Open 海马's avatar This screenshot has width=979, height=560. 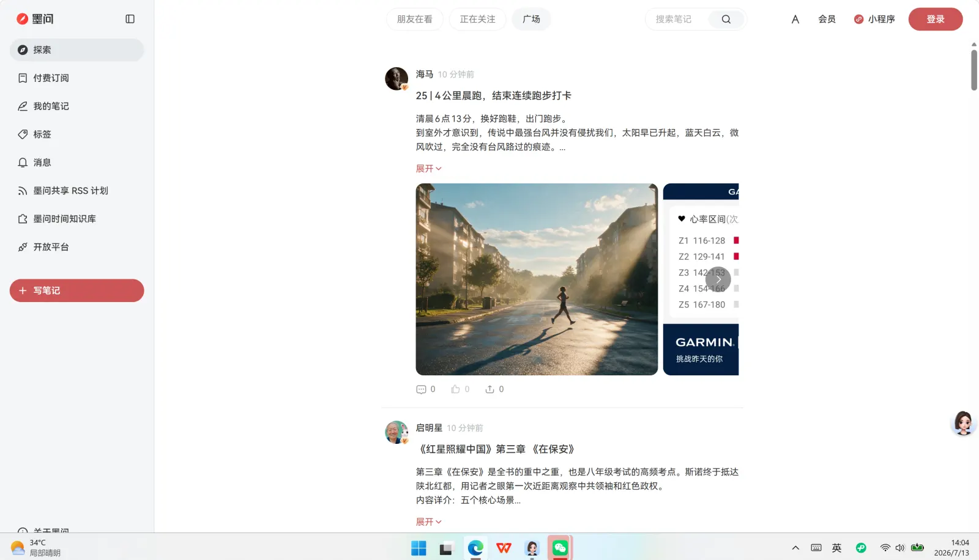[x=396, y=79]
